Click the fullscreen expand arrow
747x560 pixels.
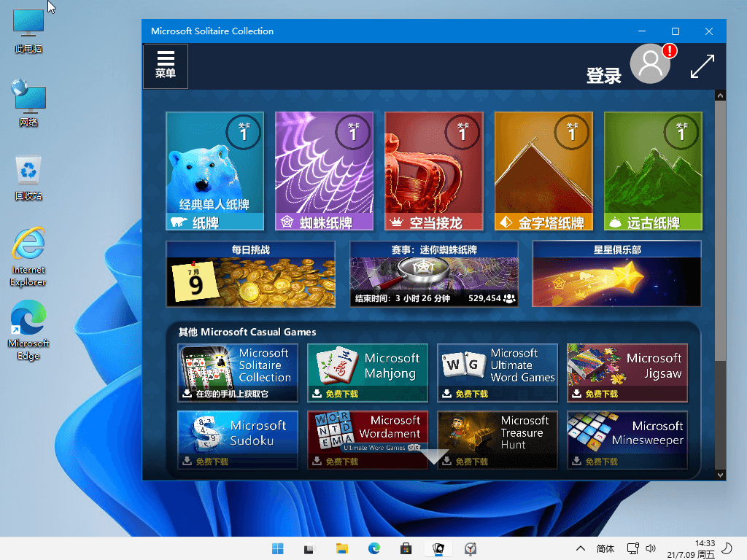(x=702, y=66)
